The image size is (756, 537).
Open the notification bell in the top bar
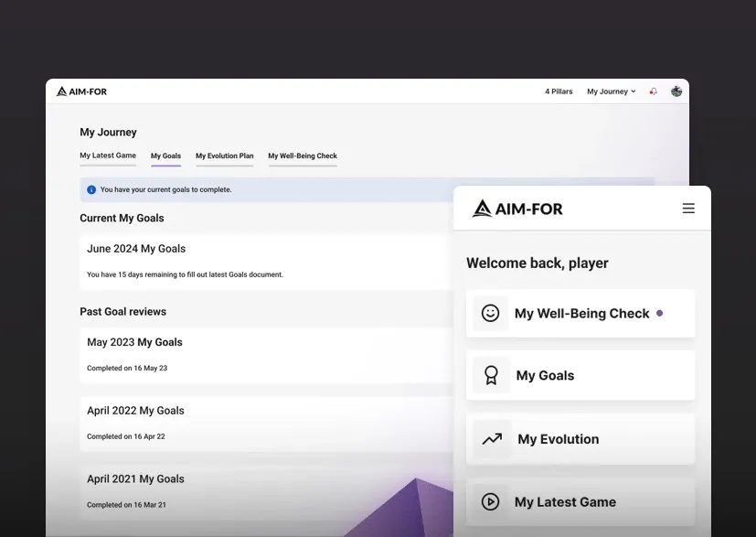click(653, 91)
